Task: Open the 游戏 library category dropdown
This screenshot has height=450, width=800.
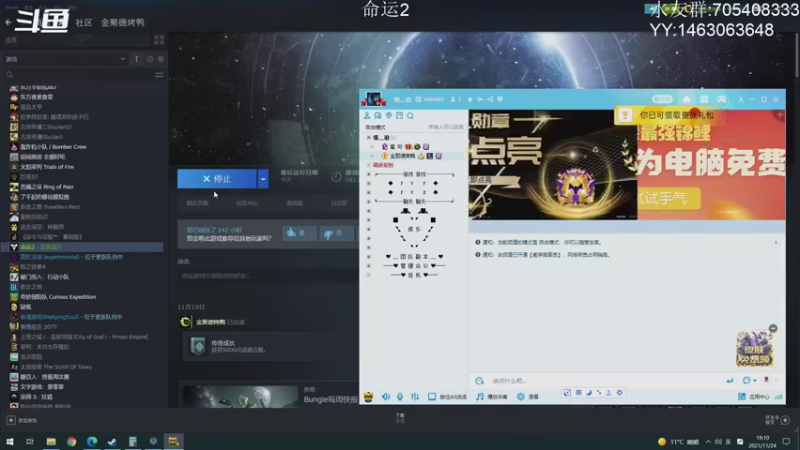Action: [x=65, y=59]
